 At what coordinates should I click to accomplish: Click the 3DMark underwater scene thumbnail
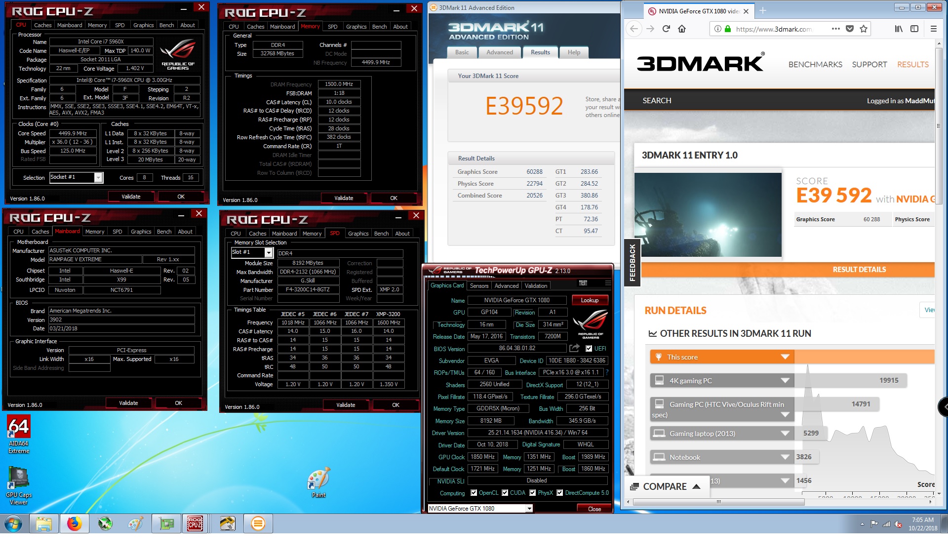tap(708, 214)
